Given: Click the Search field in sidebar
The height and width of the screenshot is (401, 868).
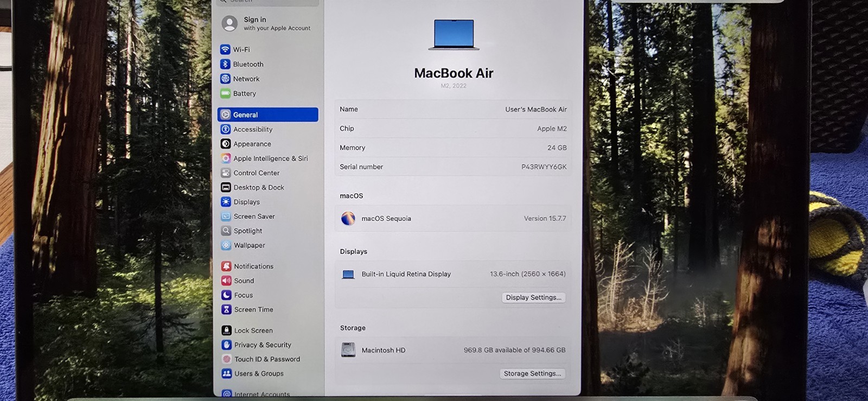Looking at the screenshot, I should tap(268, 2).
